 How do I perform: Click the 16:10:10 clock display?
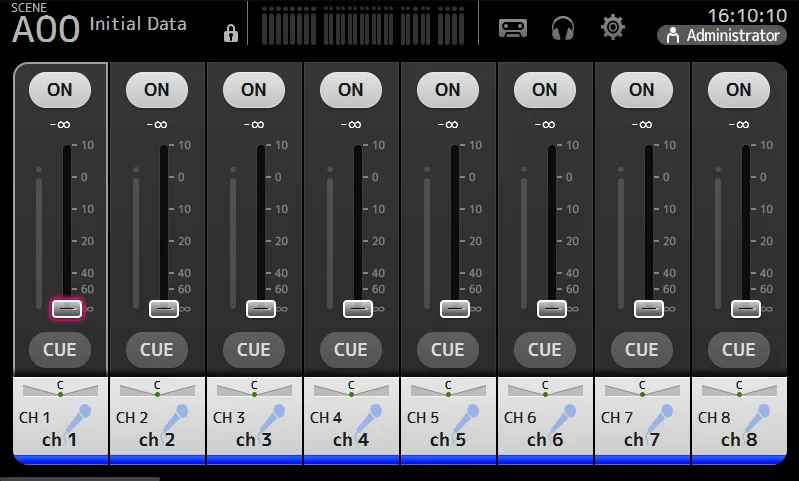point(747,15)
